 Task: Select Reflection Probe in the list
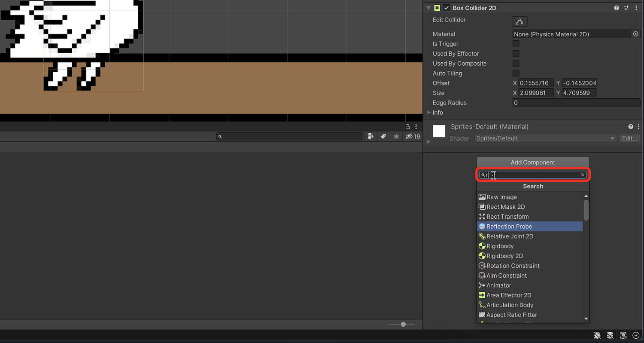pos(509,227)
